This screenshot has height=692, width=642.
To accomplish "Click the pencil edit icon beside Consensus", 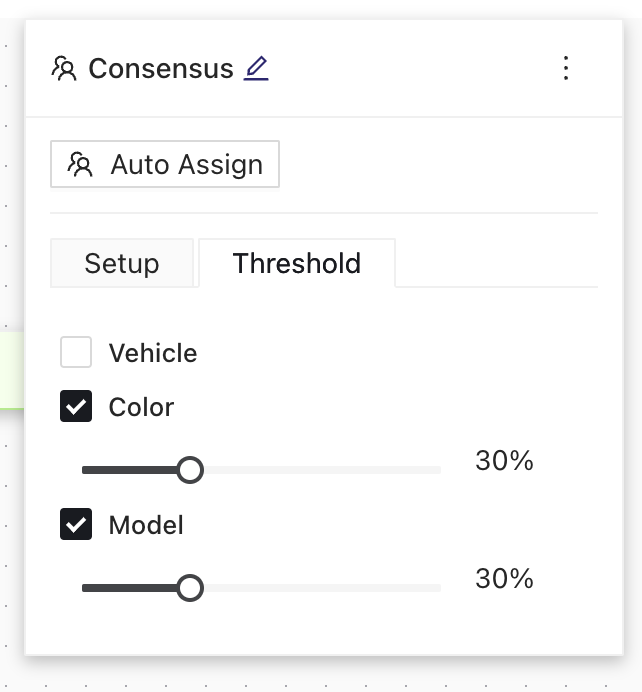I will click(x=256, y=68).
